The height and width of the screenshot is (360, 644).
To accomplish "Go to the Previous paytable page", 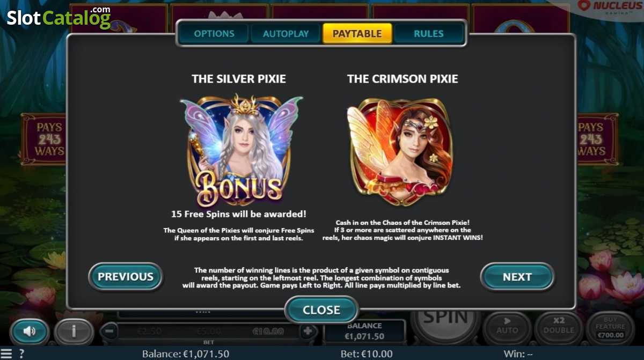I will (x=126, y=277).
